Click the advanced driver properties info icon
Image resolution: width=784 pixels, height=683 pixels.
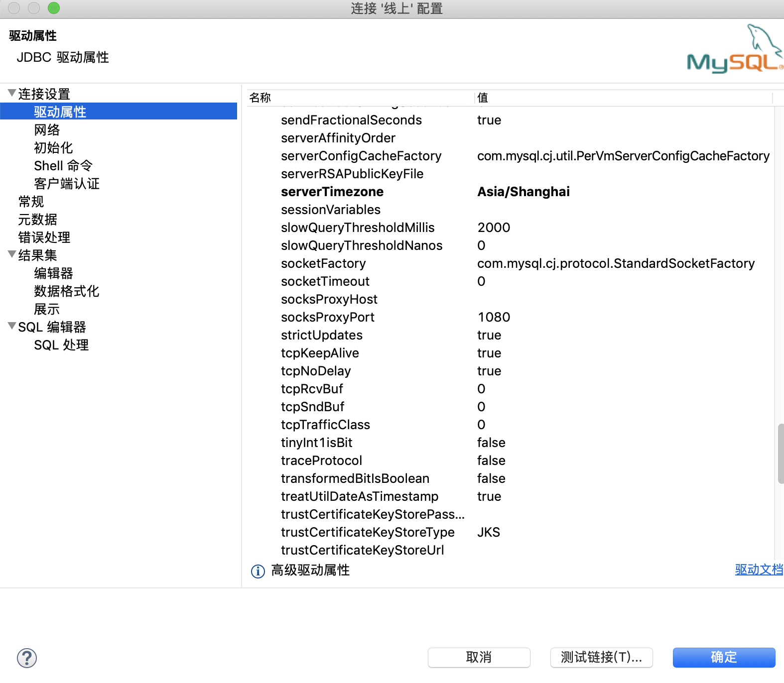point(258,571)
